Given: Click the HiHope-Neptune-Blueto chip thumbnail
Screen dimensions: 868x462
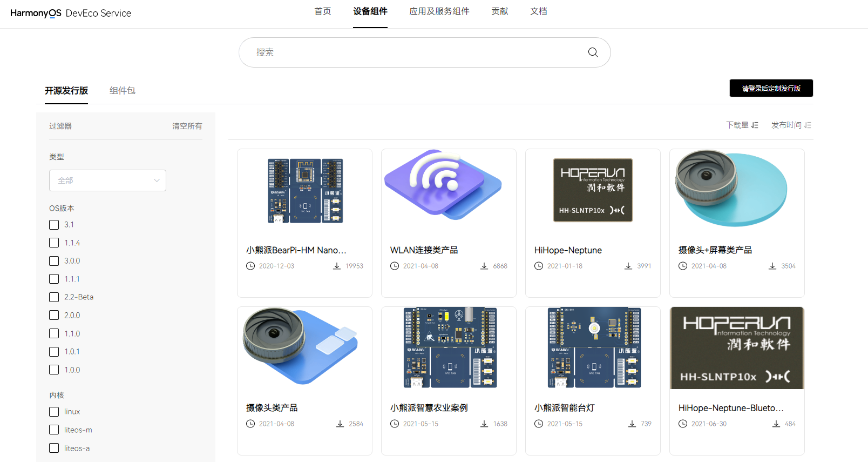Looking at the screenshot, I should click(737, 348).
